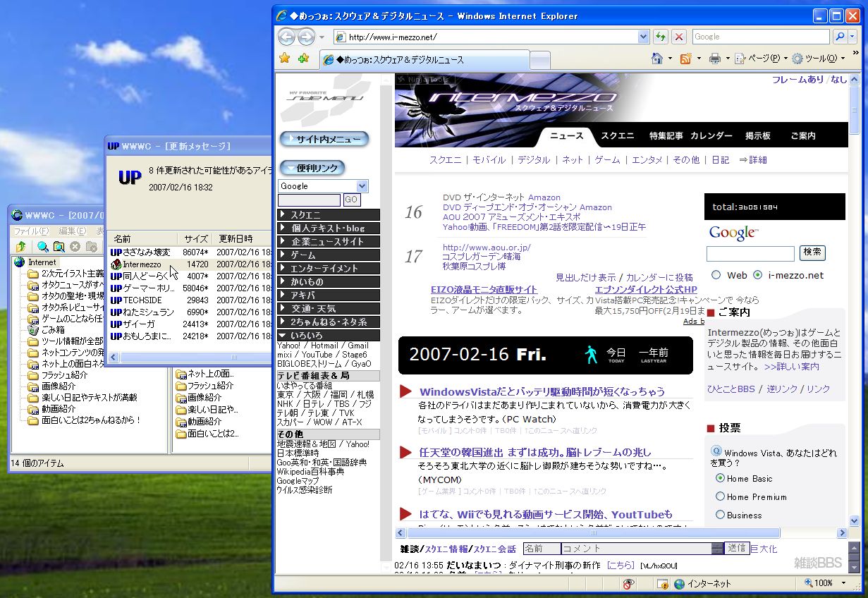This screenshot has height=598, width=868.
Task: Click the 検索 search button
Action: tap(812, 252)
